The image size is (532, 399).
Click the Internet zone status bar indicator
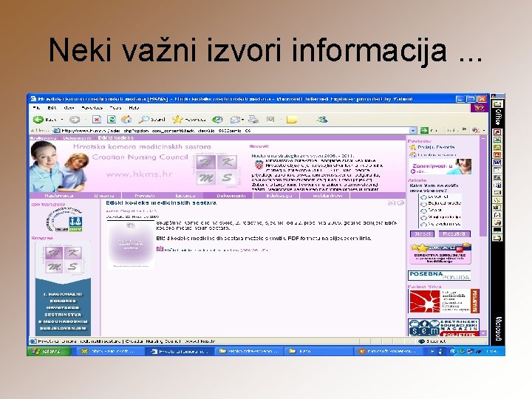coord(432,341)
